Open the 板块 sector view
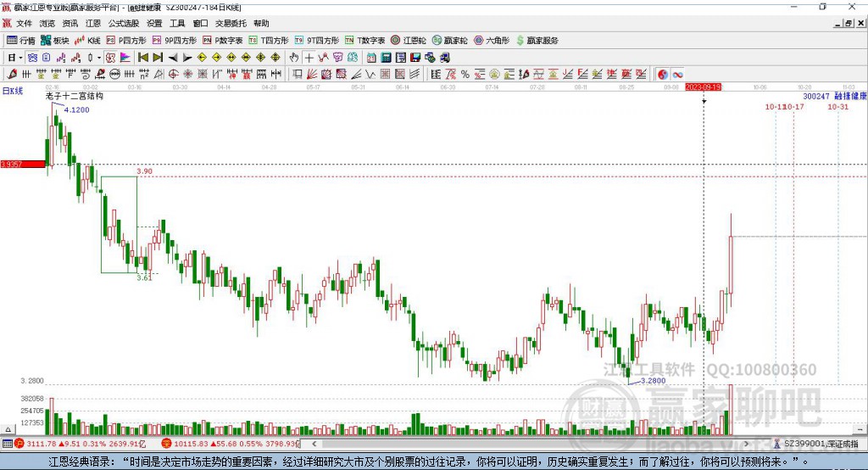The image size is (868, 470). 55,41
